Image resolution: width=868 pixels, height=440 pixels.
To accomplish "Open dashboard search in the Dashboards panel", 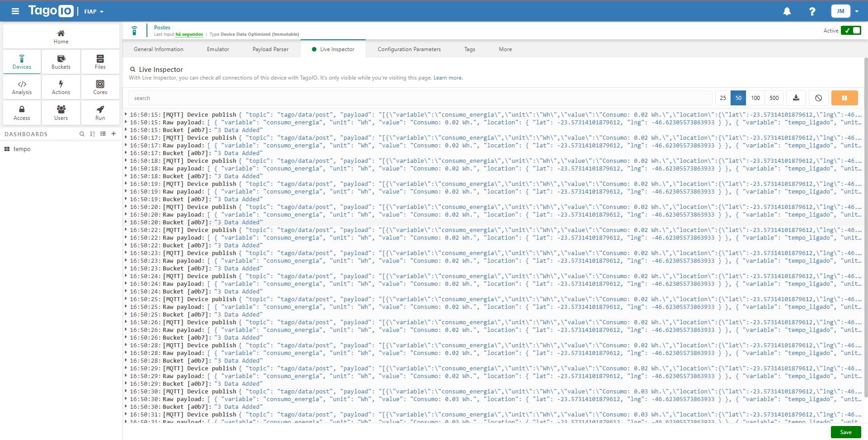I will 82,134.
